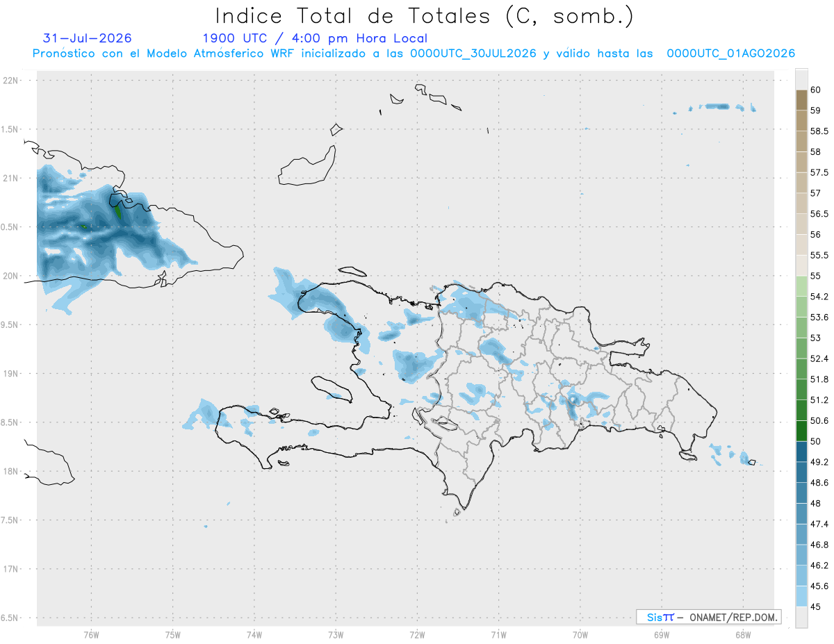Click the "19N" latitude label
This screenshot has width=834, height=644.
click(12, 374)
